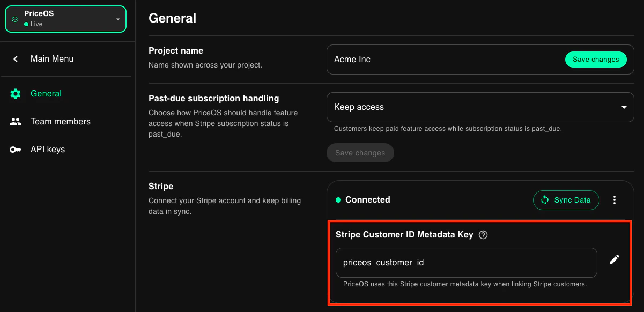Click the back chevron beside Main Menu

16,59
